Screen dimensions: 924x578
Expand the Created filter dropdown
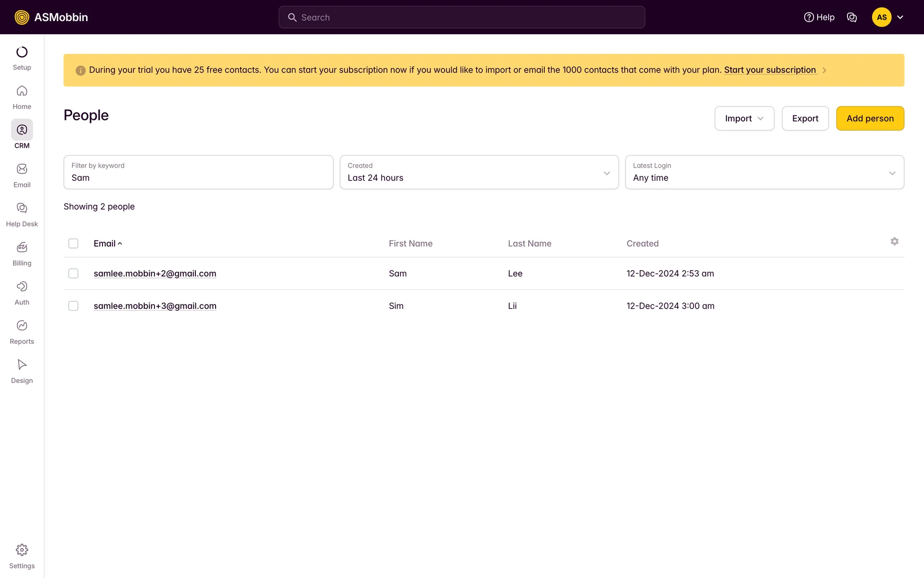pos(479,172)
